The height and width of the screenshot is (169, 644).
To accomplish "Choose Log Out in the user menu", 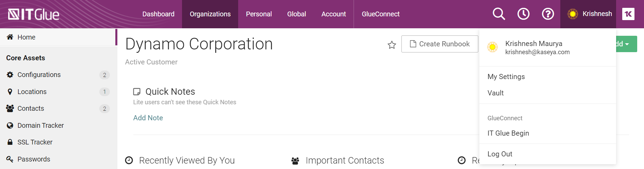I will tap(500, 154).
